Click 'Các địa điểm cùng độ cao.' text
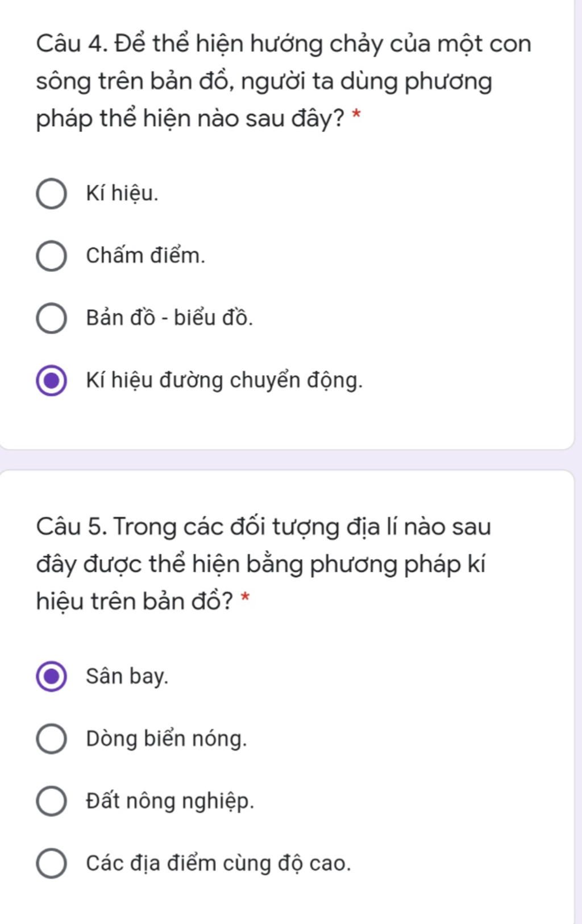This screenshot has width=582, height=924. click(219, 863)
